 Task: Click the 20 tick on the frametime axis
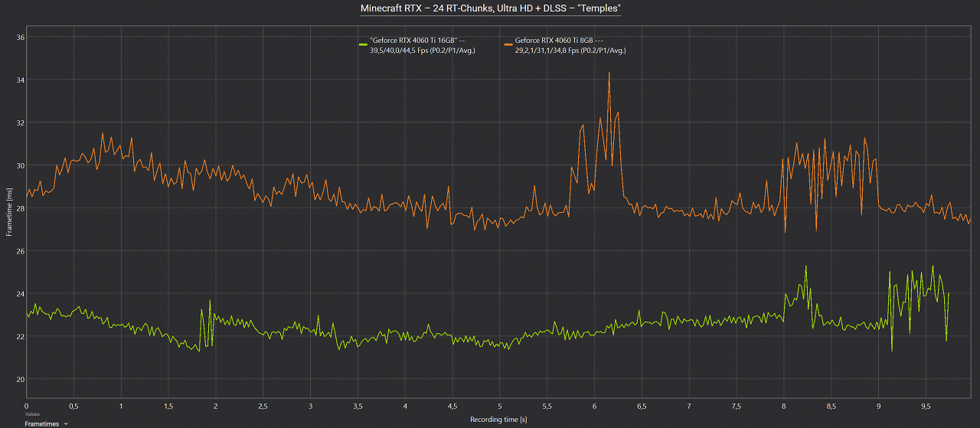click(21, 379)
